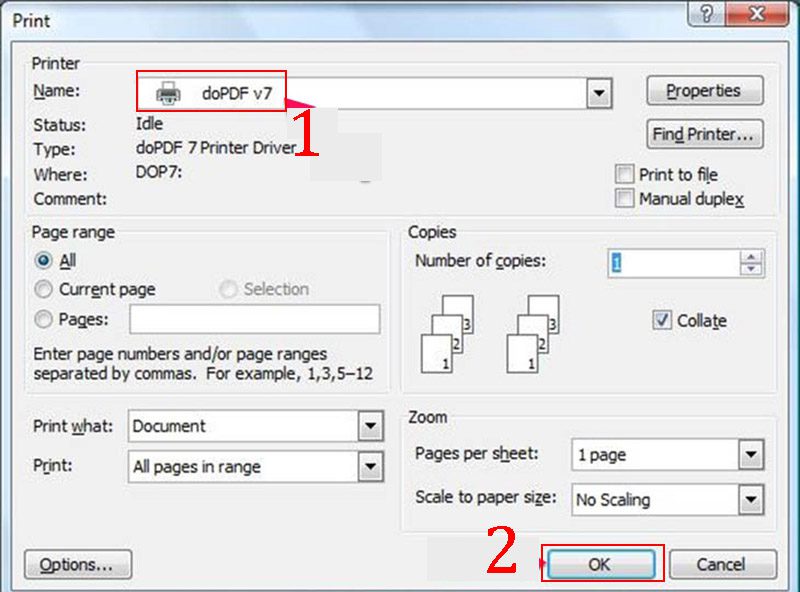Click the Properties button
Viewport: 800px width, 592px height.
tap(704, 90)
